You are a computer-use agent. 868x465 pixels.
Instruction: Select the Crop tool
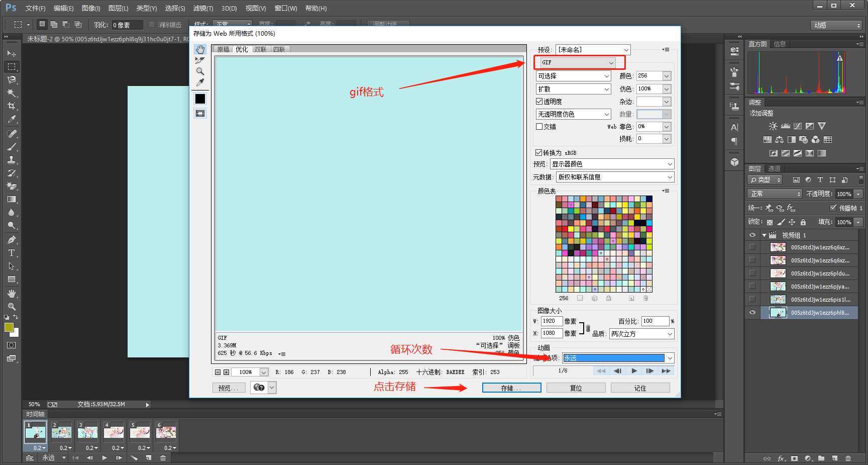12,106
